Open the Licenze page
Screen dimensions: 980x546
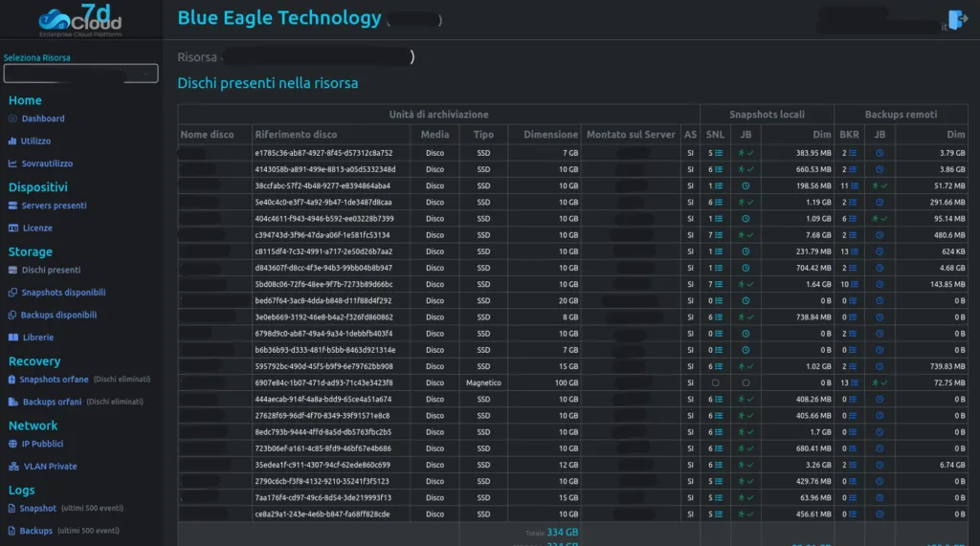(37, 228)
